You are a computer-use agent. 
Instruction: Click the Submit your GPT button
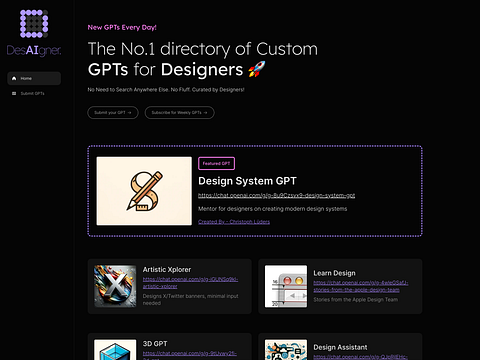[113, 113]
